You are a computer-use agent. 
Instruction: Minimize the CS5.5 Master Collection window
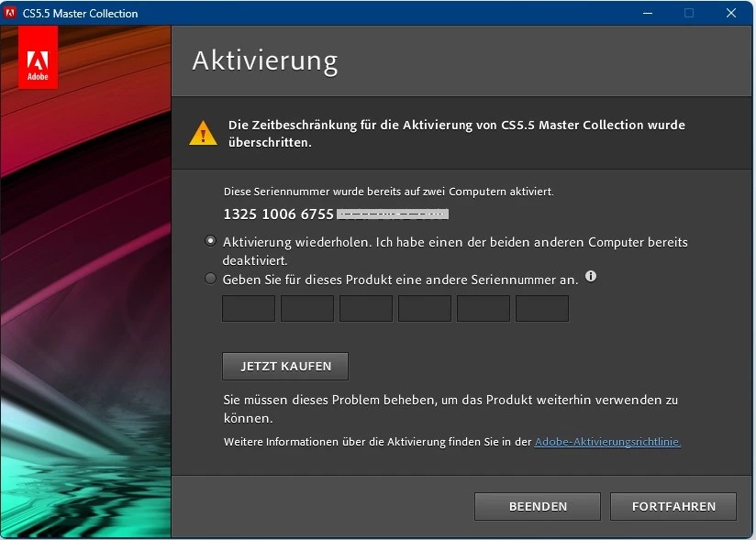pyautogui.click(x=648, y=13)
